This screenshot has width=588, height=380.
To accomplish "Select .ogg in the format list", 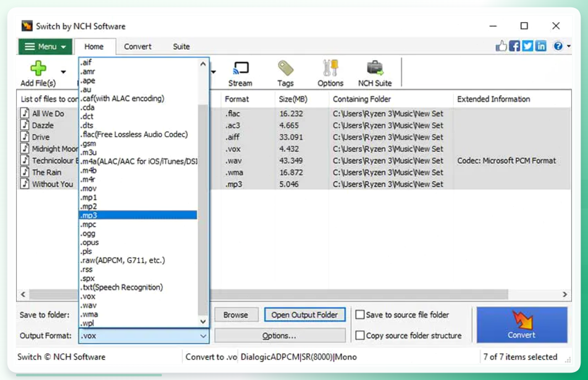I will click(138, 234).
